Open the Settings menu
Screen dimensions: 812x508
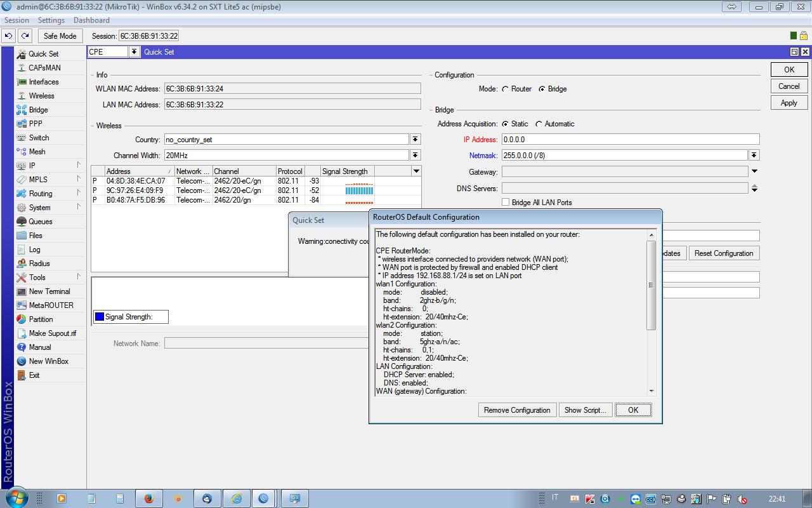[51, 20]
